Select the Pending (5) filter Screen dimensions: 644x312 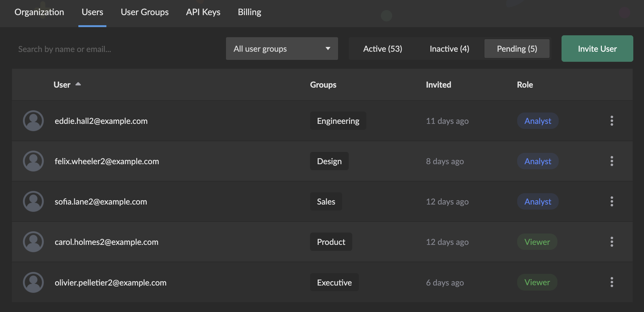[517, 49]
